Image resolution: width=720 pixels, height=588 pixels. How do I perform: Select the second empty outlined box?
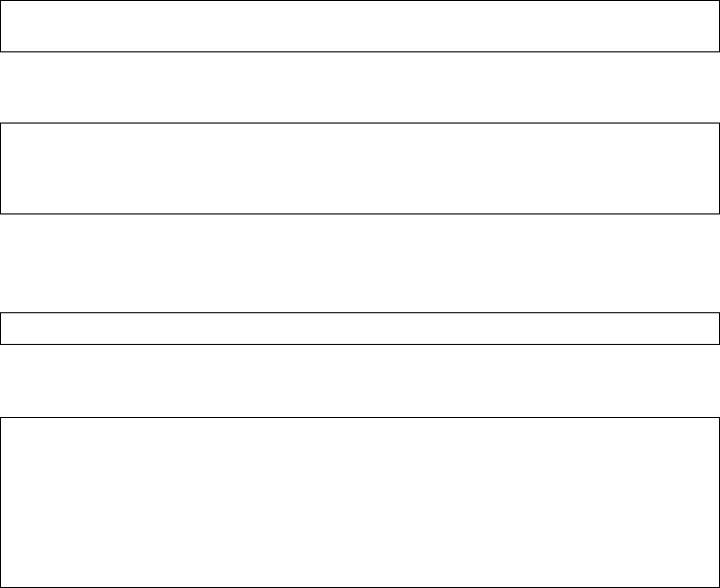click(360, 168)
